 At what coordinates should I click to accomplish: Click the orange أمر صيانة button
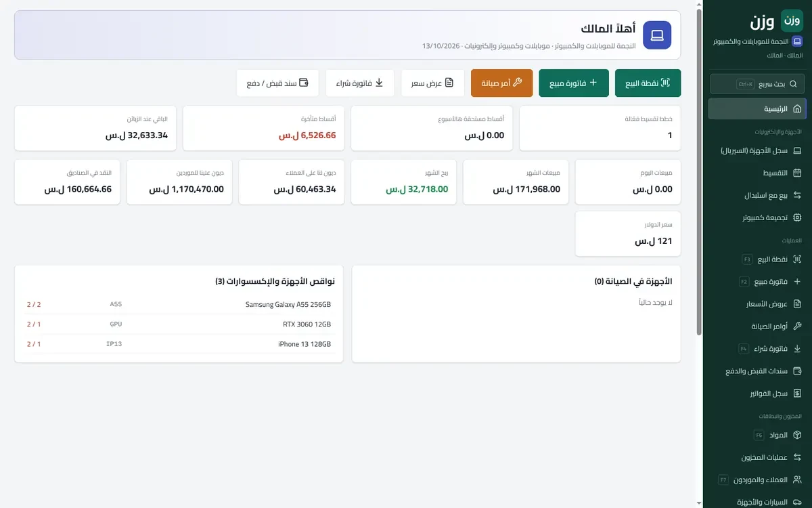pos(501,83)
